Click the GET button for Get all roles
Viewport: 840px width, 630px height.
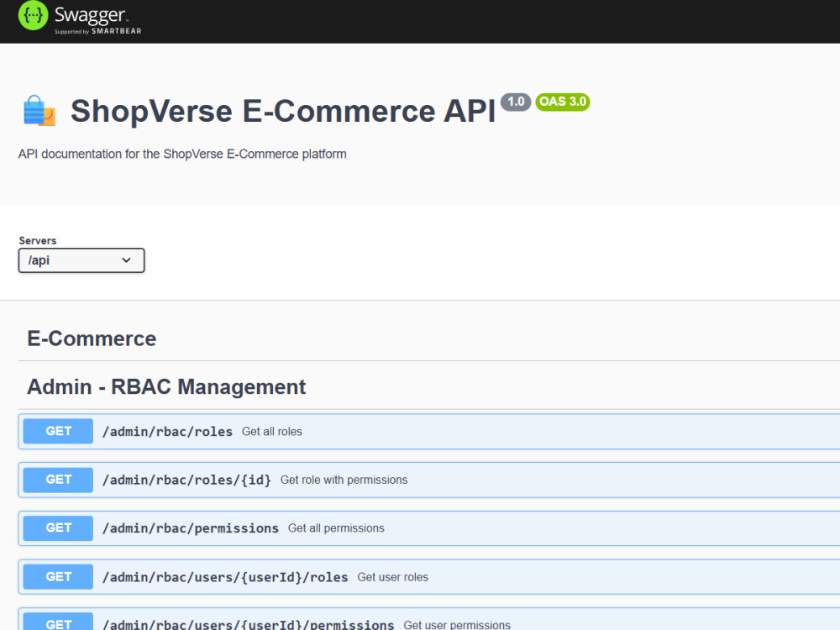(x=59, y=431)
